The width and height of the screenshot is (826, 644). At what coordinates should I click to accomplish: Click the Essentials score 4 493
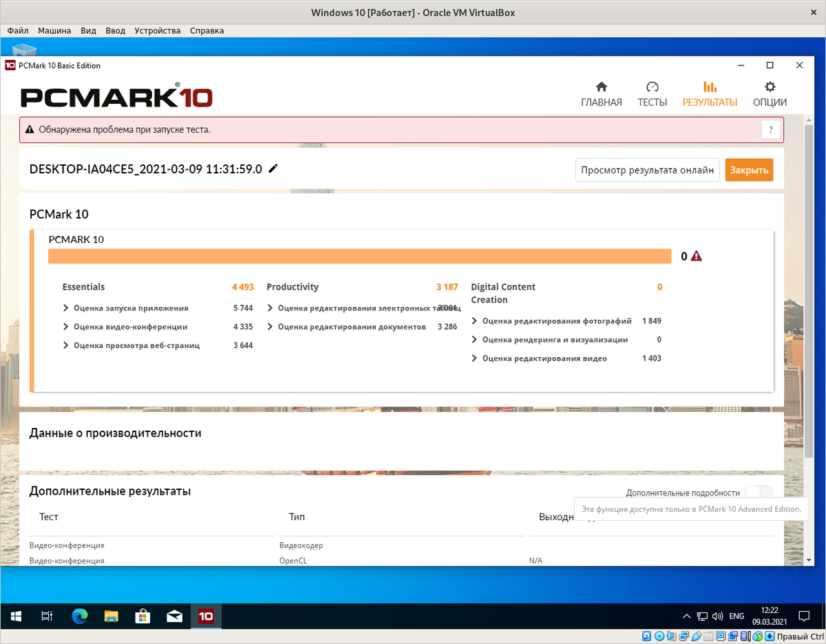point(243,287)
